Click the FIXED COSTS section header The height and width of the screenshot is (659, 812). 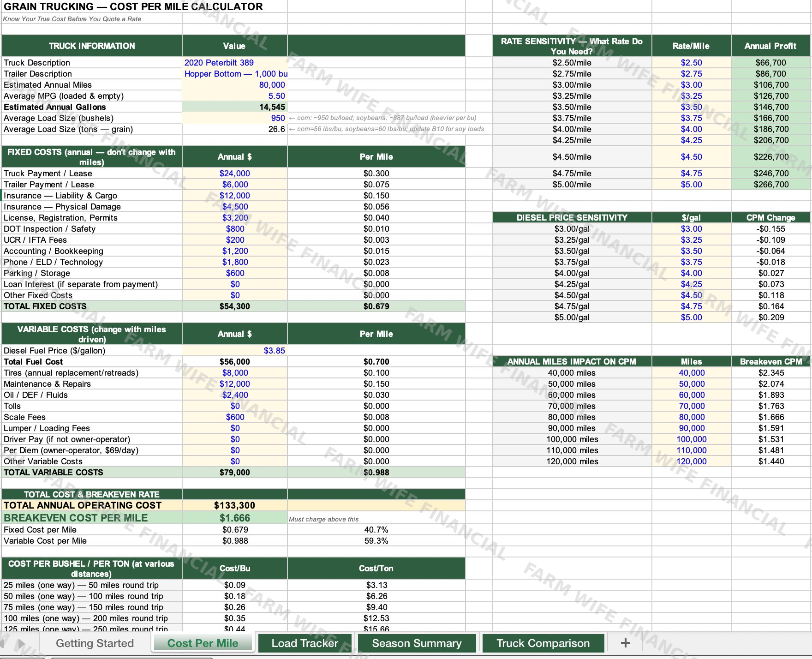pos(92,157)
